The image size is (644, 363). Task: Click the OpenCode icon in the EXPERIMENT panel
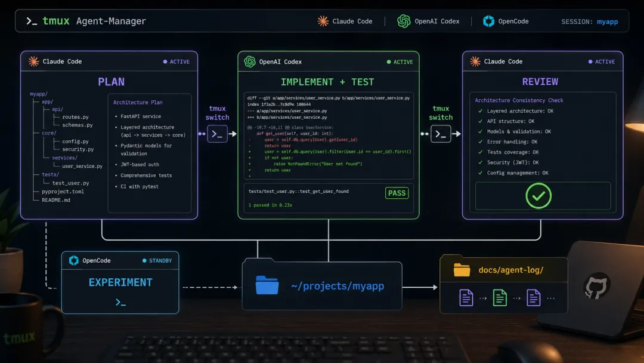(74, 261)
